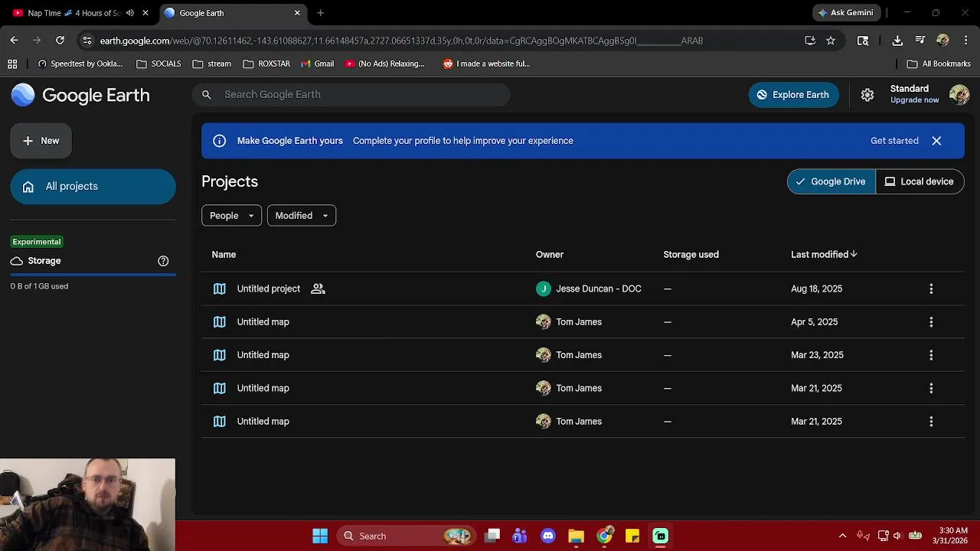Open more options for the Mar 23, 2025 map
The image size is (980, 551).
[931, 355]
